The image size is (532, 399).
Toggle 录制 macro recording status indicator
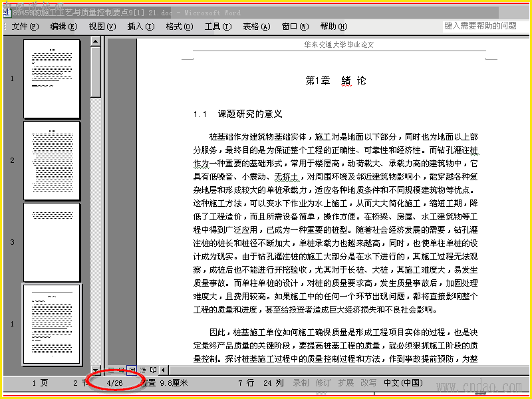pyautogui.click(x=301, y=383)
